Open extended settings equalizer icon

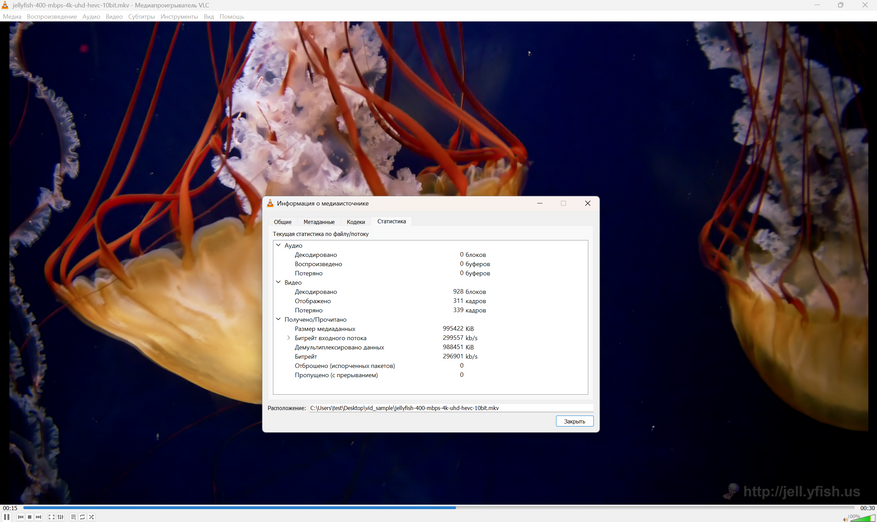tap(61, 517)
